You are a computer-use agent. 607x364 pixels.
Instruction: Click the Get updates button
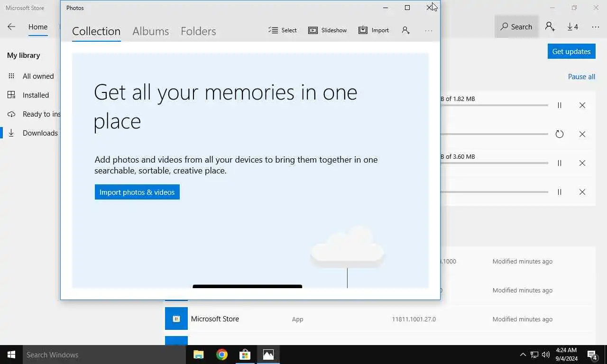pyautogui.click(x=571, y=51)
